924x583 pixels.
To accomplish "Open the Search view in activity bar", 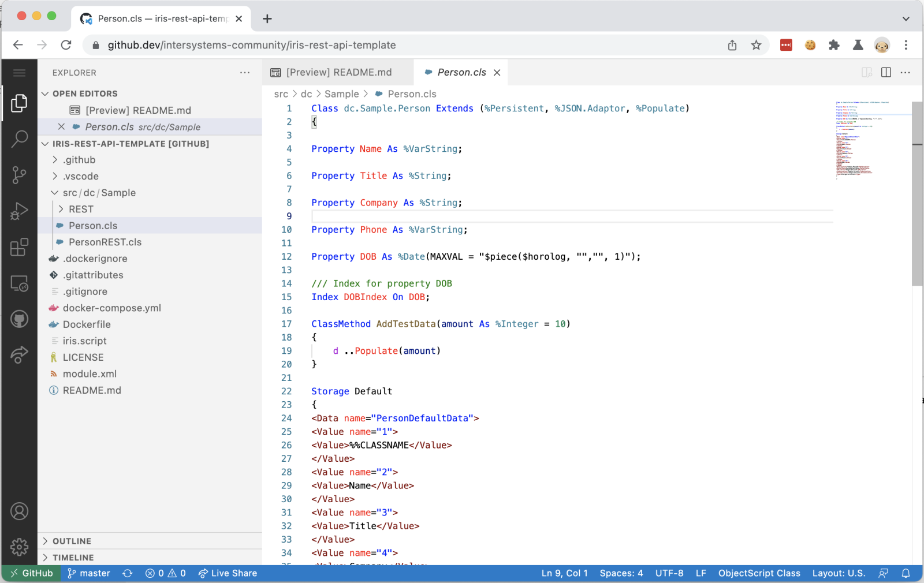I will pyautogui.click(x=19, y=139).
